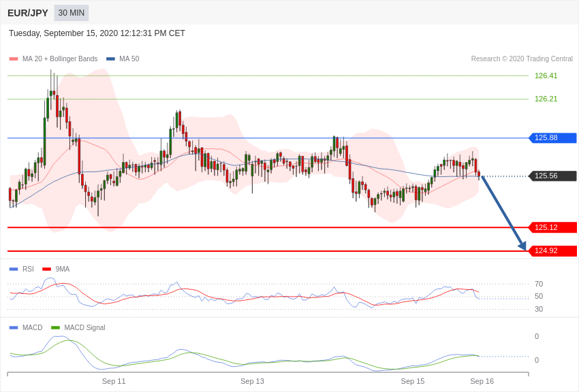Click the Sep 15 date axis label
This screenshot has width=579, height=392.
pyautogui.click(x=413, y=381)
